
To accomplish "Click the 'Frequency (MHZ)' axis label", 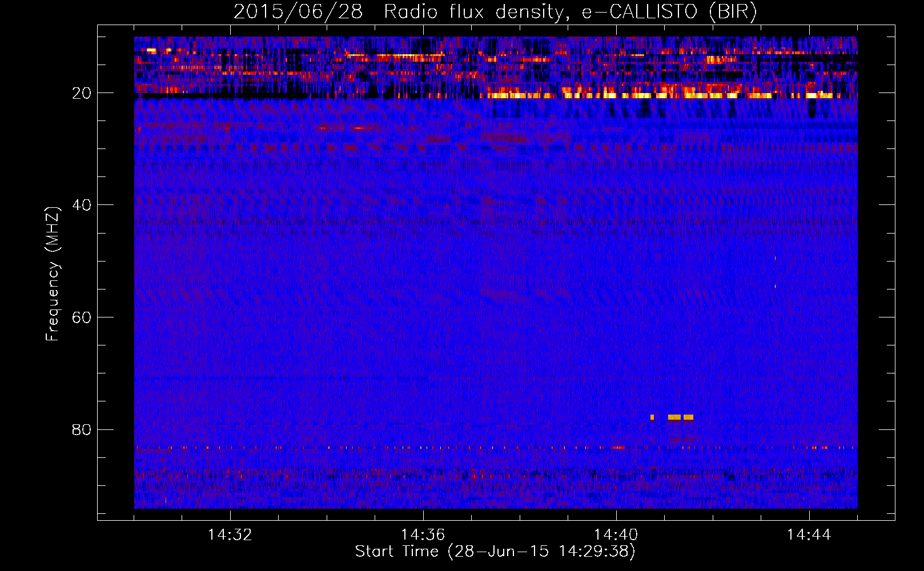I will [53, 274].
